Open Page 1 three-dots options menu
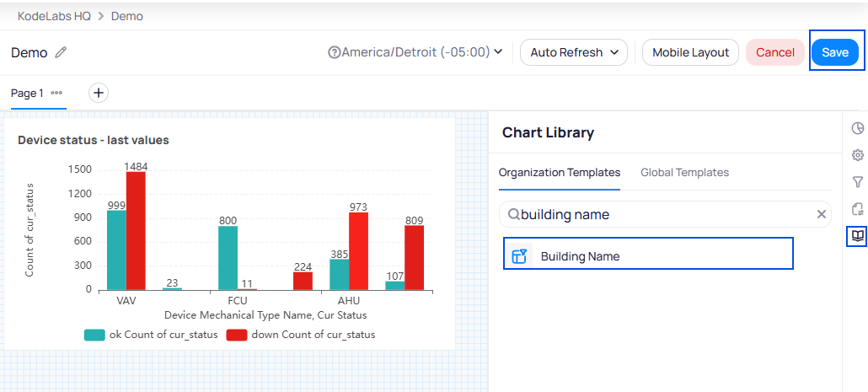Viewport: 868px width, 392px height. [56, 93]
